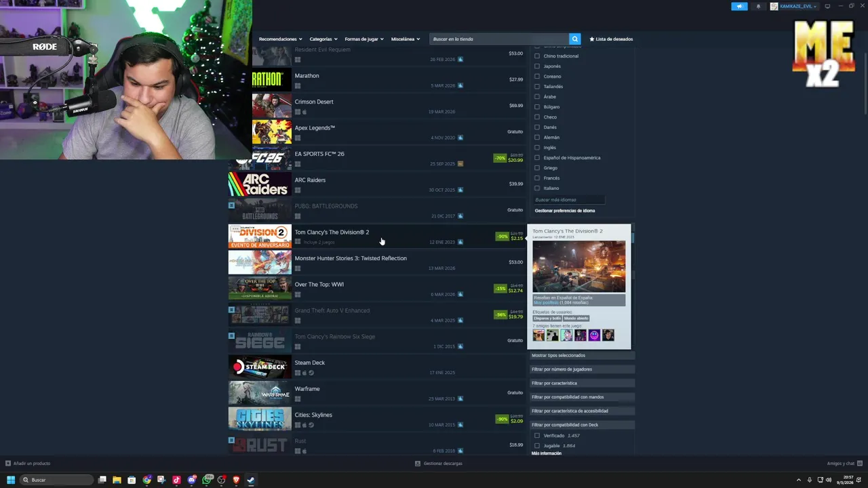The height and width of the screenshot is (488, 868).
Task: Click the Windows taskbar Buscar box
Action: coord(56,480)
